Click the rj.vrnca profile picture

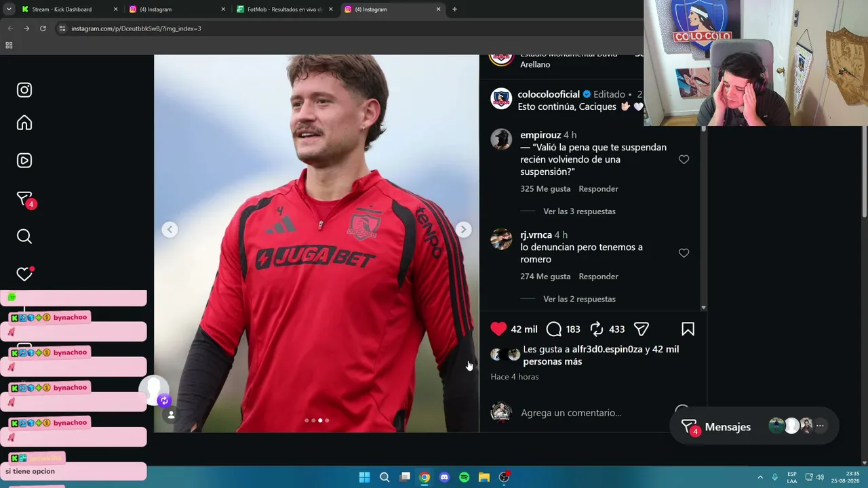501,239
